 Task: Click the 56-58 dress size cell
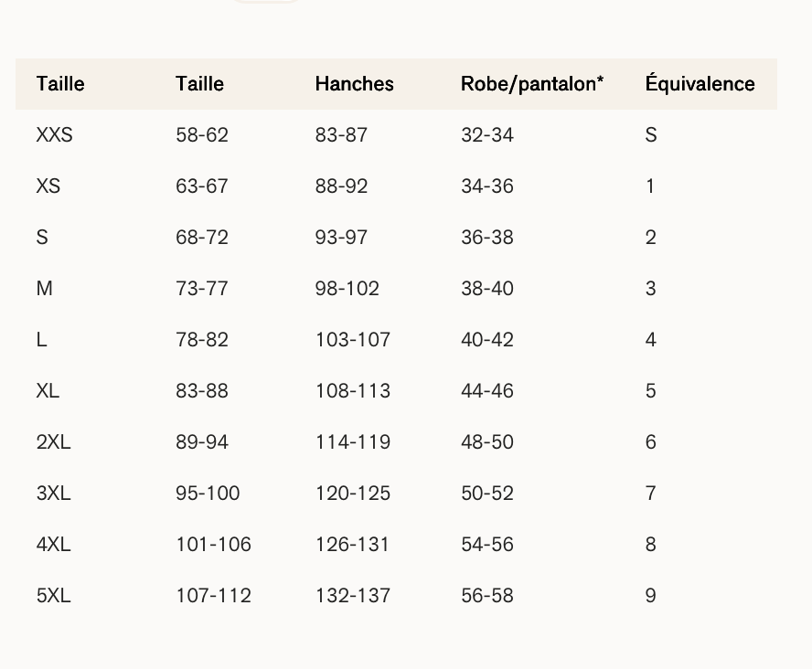tap(487, 596)
